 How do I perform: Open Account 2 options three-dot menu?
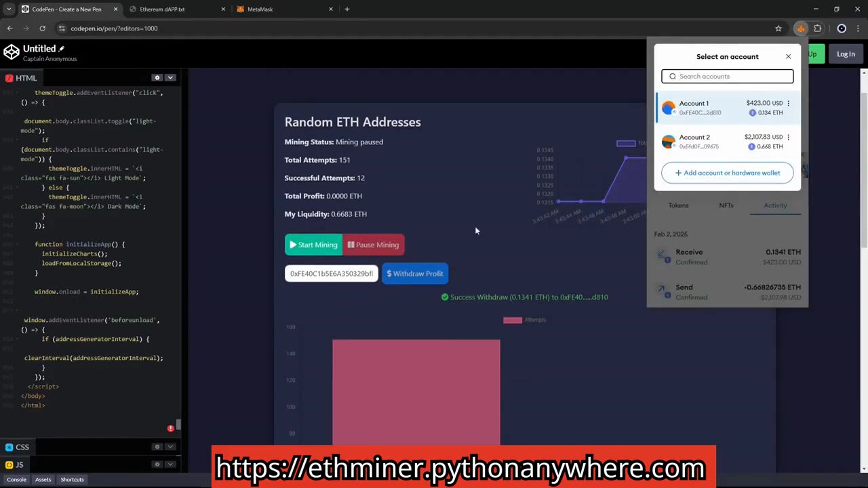click(788, 137)
